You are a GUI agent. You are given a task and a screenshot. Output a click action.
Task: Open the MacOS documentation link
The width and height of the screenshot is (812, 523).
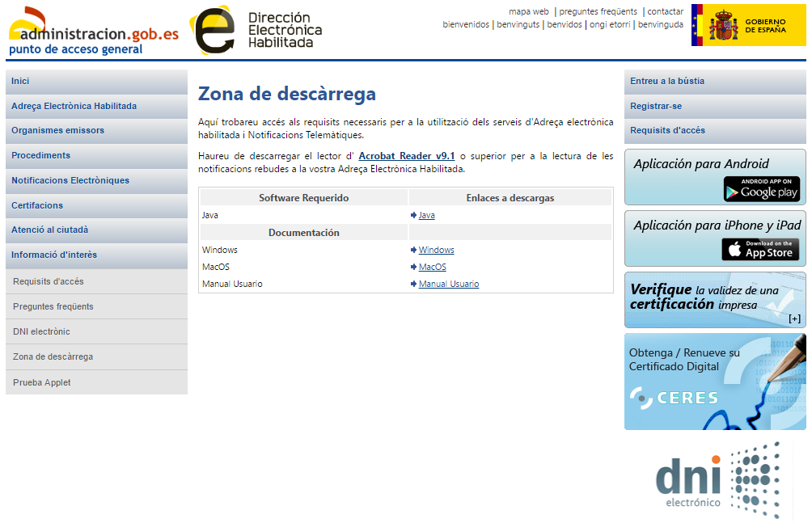tap(433, 267)
